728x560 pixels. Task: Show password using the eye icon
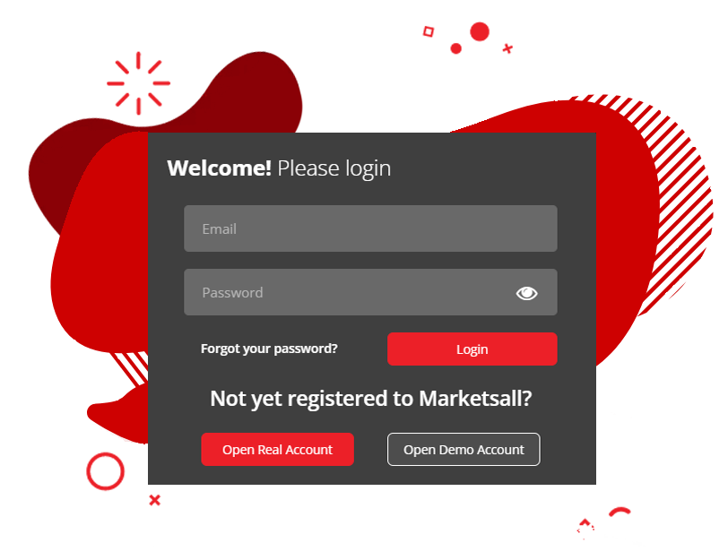pos(526,293)
